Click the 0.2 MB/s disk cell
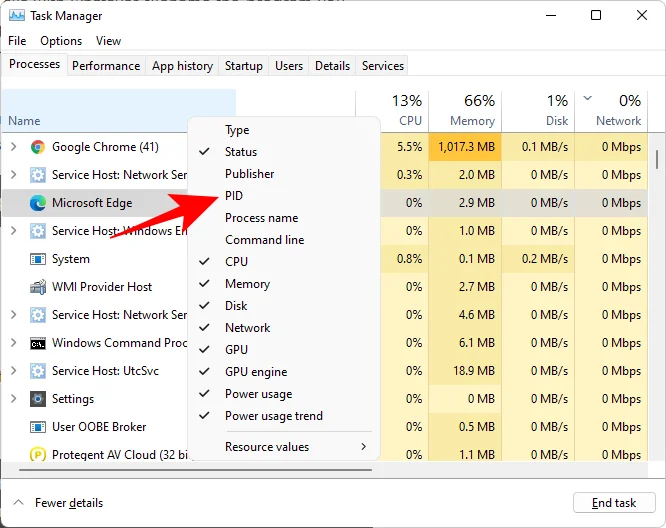Viewport: 666px width, 528px height. (x=538, y=259)
